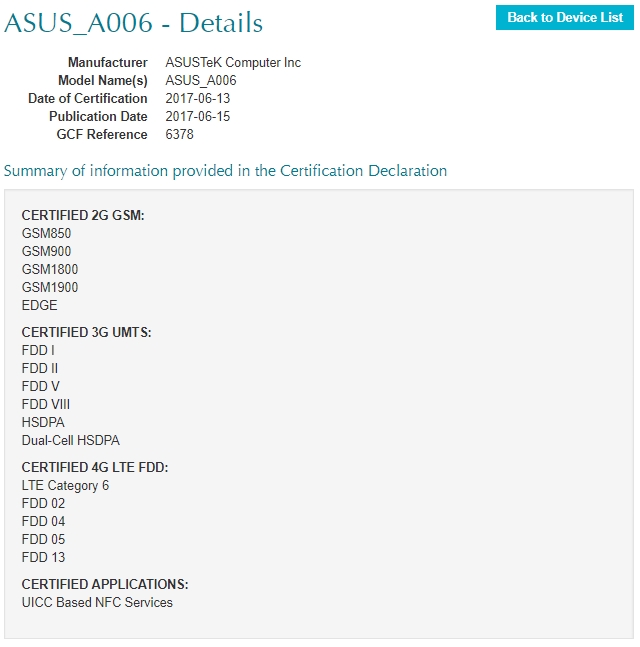Select ASUSTeK Computer Inc value
Image resolution: width=640 pixels, height=647 pixels.
click(x=233, y=62)
